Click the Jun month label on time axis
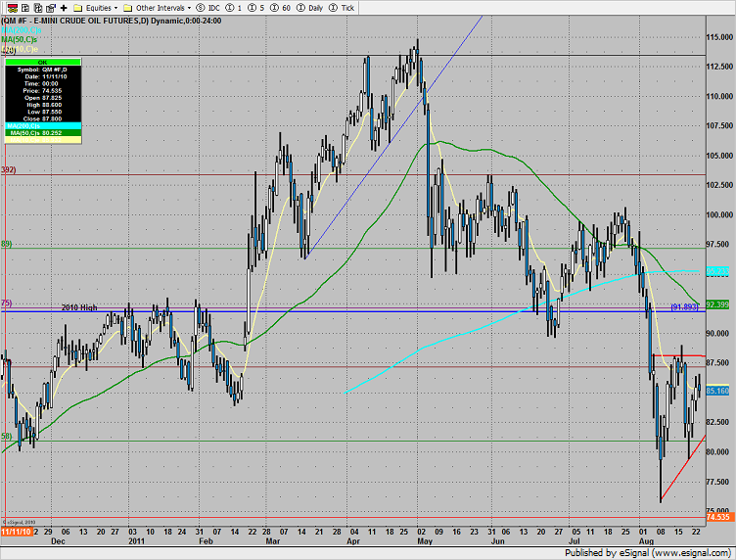Viewport: 736px width, 560px height. pyautogui.click(x=497, y=541)
